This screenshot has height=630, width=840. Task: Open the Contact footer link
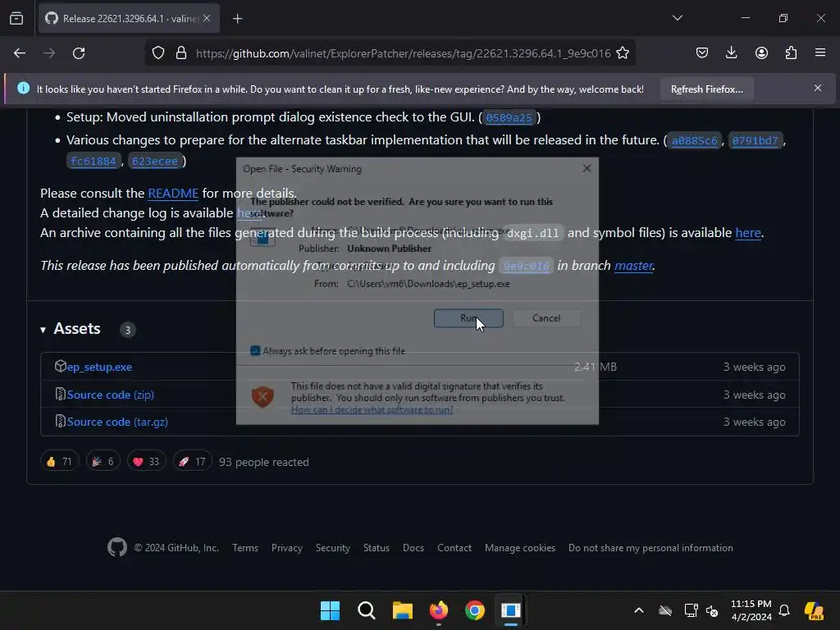454,548
